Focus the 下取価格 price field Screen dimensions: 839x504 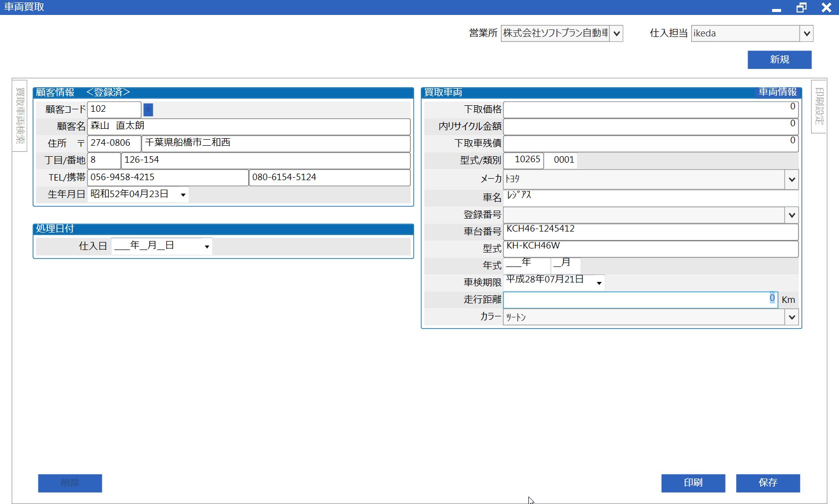(x=650, y=109)
